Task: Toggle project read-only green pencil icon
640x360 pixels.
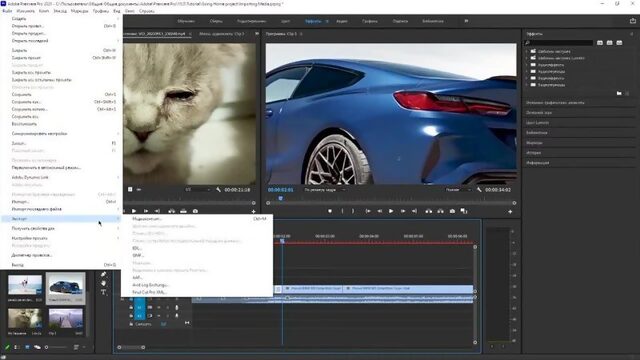Action: [x=7, y=347]
